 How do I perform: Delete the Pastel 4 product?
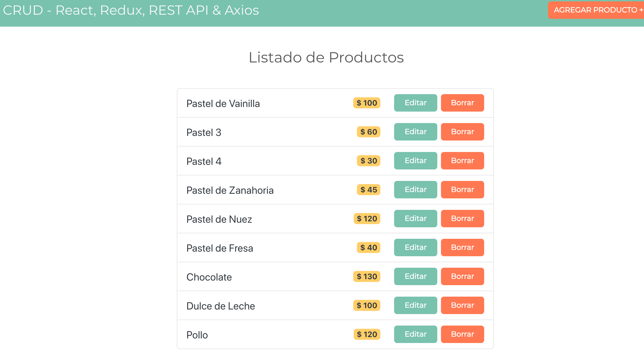(x=462, y=161)
